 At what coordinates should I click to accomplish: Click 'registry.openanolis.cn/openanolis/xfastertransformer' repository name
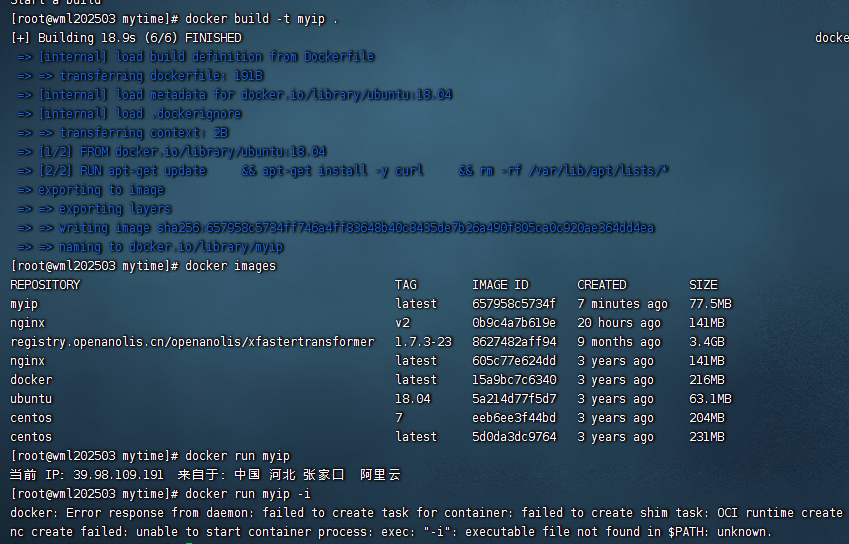192,342
